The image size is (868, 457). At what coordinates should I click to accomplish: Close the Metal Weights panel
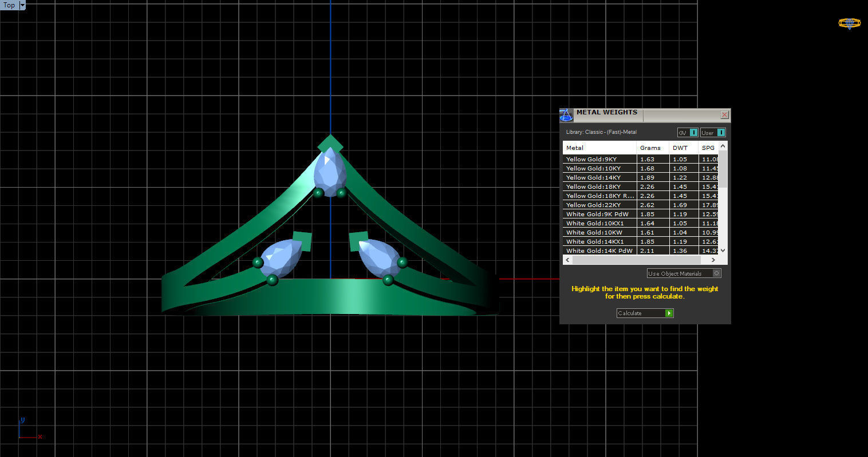[724, 114]
